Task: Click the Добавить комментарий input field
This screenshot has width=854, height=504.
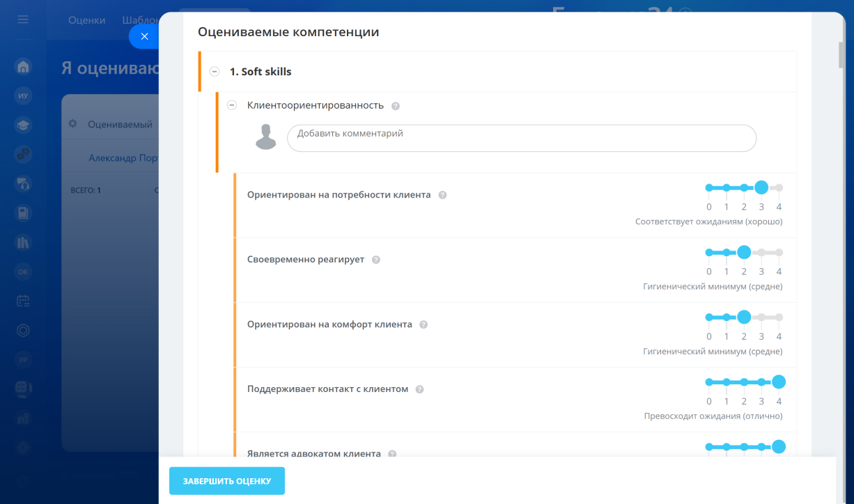Action: [x=521, y=138]
